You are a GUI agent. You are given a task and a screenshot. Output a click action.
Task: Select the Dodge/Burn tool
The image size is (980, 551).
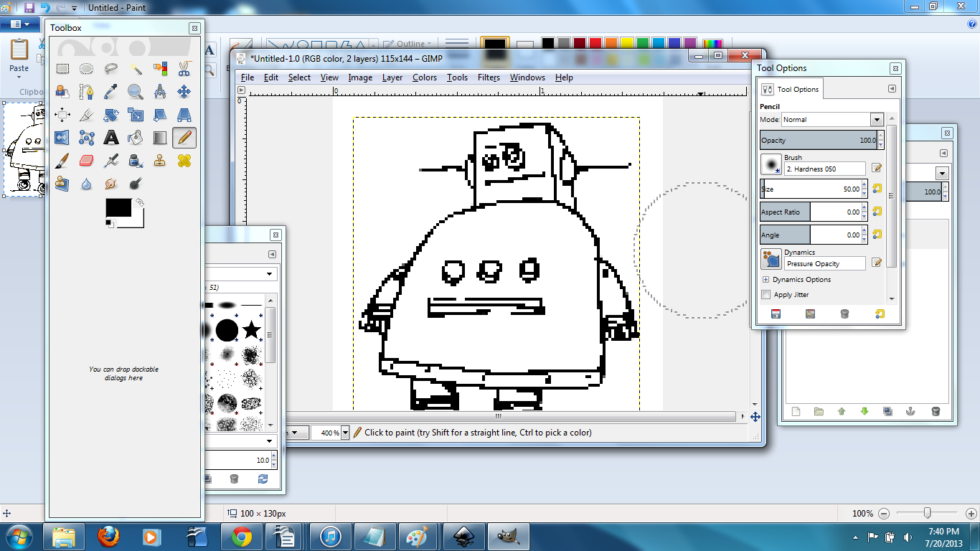tap(136, 184)
